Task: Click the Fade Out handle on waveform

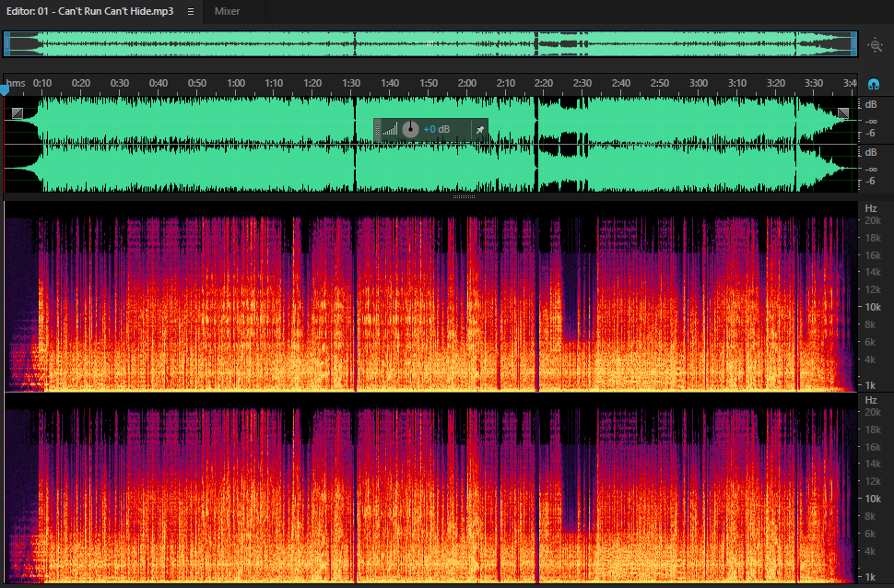Action: point(843,113)
